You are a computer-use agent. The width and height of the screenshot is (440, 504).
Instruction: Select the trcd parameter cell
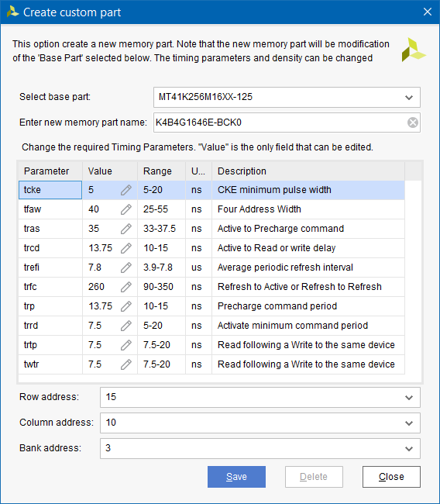click(50, 248)
